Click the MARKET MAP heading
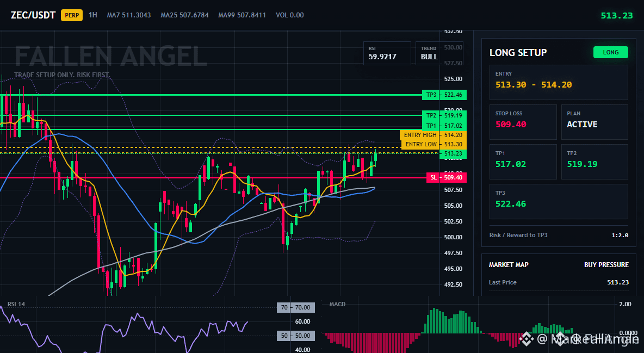Image resolution: width=644 pixels, height=353 pixels. pos(509,265)
